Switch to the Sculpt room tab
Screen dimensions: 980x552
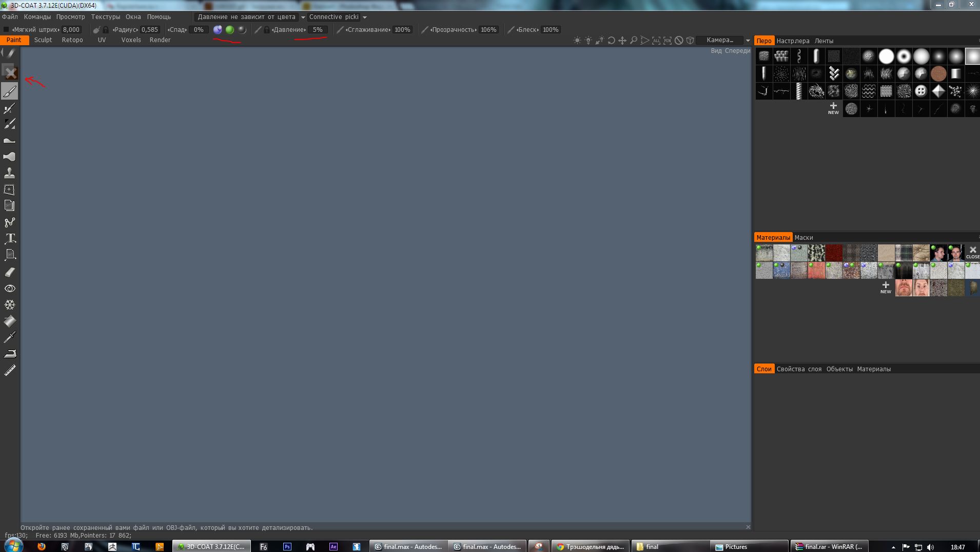pos(43,40)
